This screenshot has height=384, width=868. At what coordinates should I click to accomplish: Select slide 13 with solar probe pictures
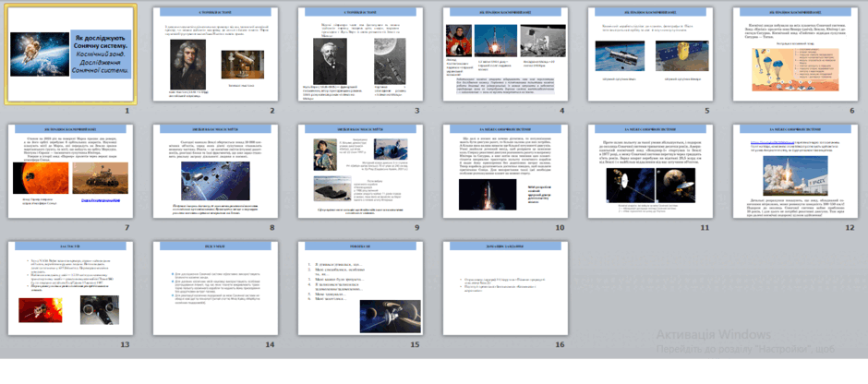[x=70, y=288]
